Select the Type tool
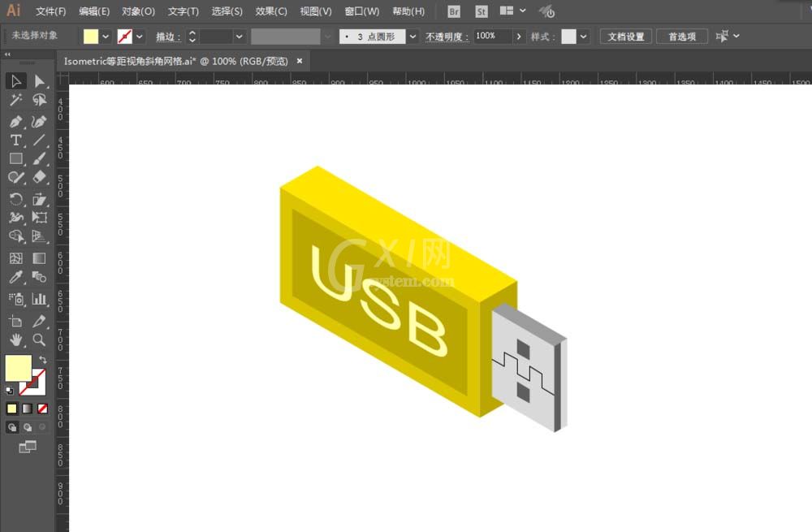The image size is (812, 532). pos(15,140)
